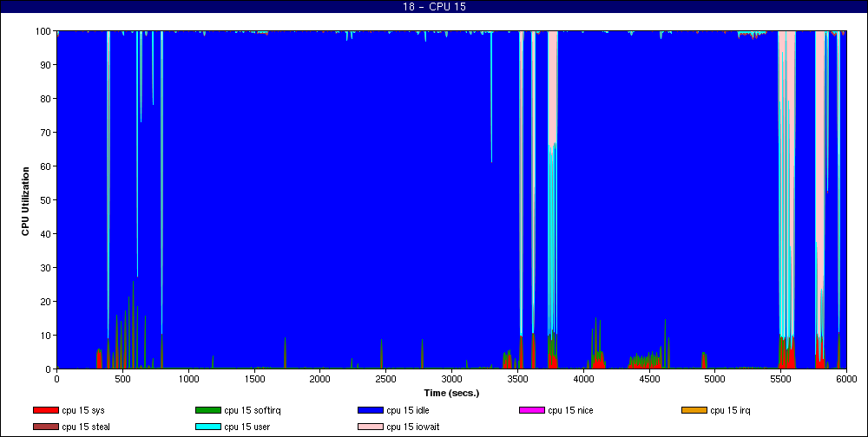Click the 70 label on utilization axis
This screenshot has height=437, width=868.
tap(47, 132)
